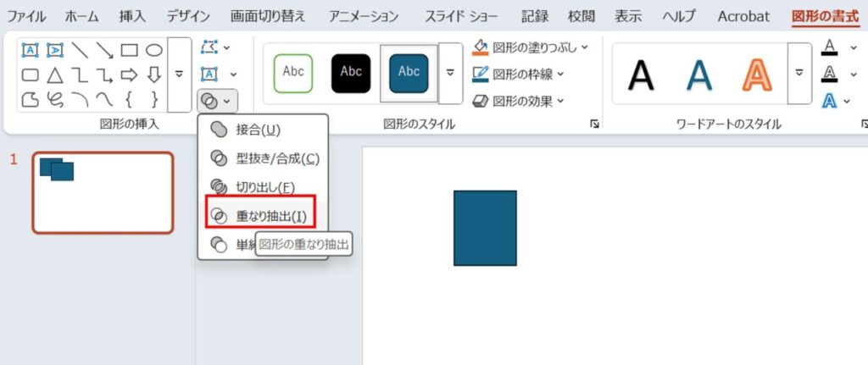868x365 pixels.
Task: Open the edit shape dropdown arrow
Action: [x=226, y=47]
